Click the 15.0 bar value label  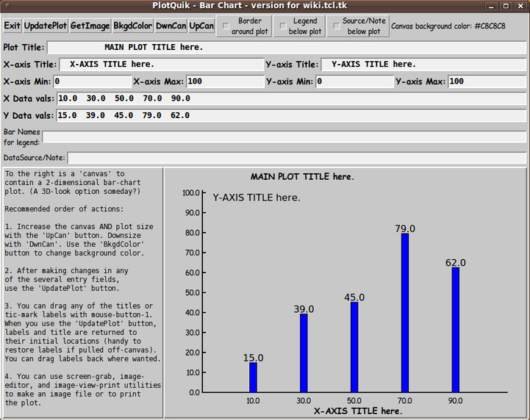(x=253, y=358)
